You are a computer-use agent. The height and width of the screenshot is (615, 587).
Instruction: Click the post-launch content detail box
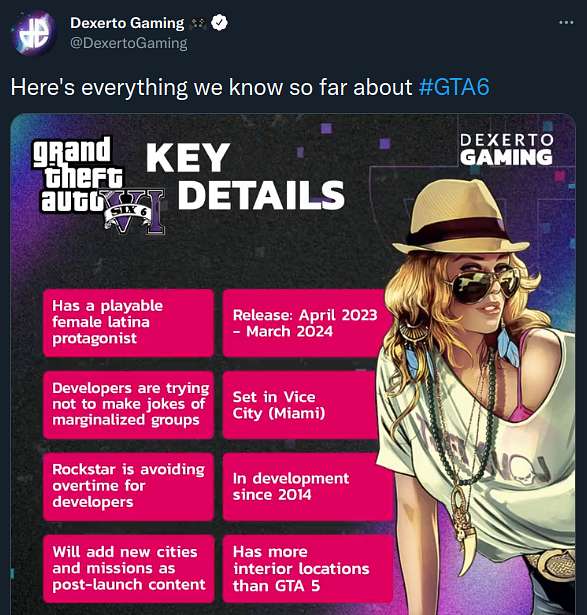click(129, 569)
